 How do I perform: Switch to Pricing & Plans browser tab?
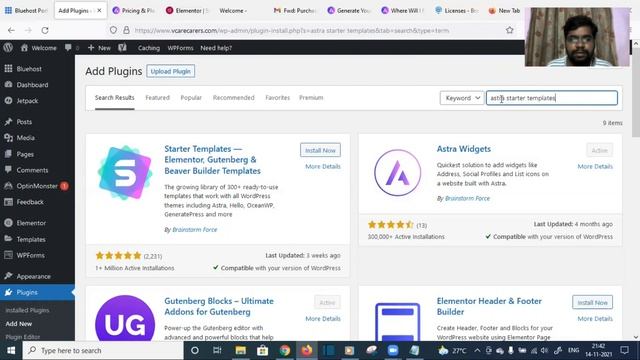[x=135, y=11]
